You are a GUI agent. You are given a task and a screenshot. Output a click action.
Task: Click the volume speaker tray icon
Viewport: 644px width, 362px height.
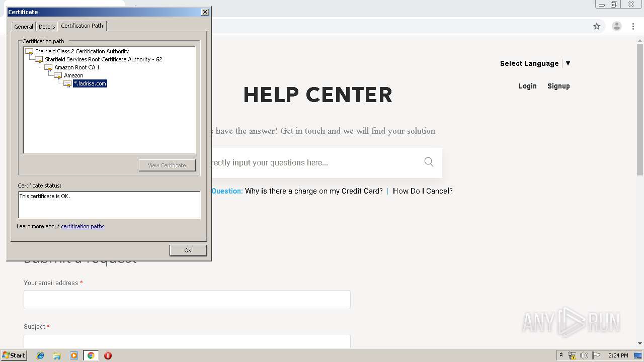click(584, 355)
